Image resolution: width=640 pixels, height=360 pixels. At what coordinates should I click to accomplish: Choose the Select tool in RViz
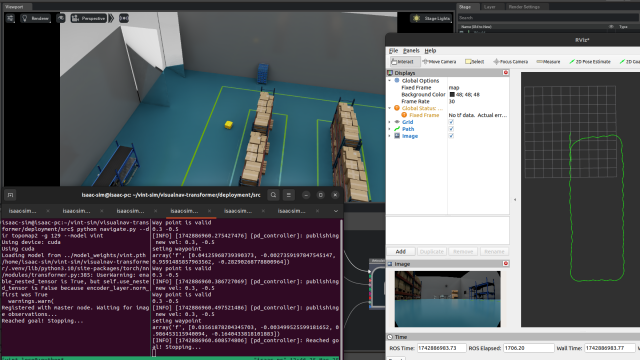pyautogui.click(x=475, y=62)
